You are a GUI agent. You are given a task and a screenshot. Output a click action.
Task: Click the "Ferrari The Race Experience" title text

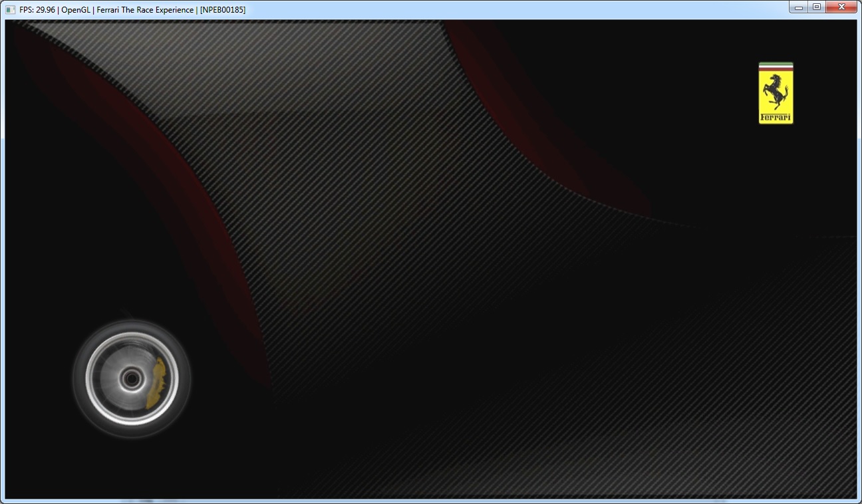pyautogui.click(x=145, y=10)
